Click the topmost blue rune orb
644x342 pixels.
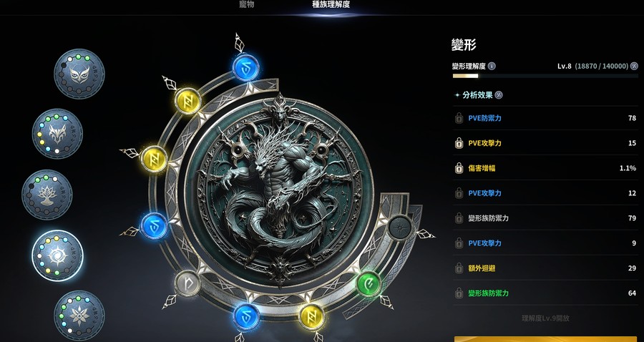click(245, 67)
